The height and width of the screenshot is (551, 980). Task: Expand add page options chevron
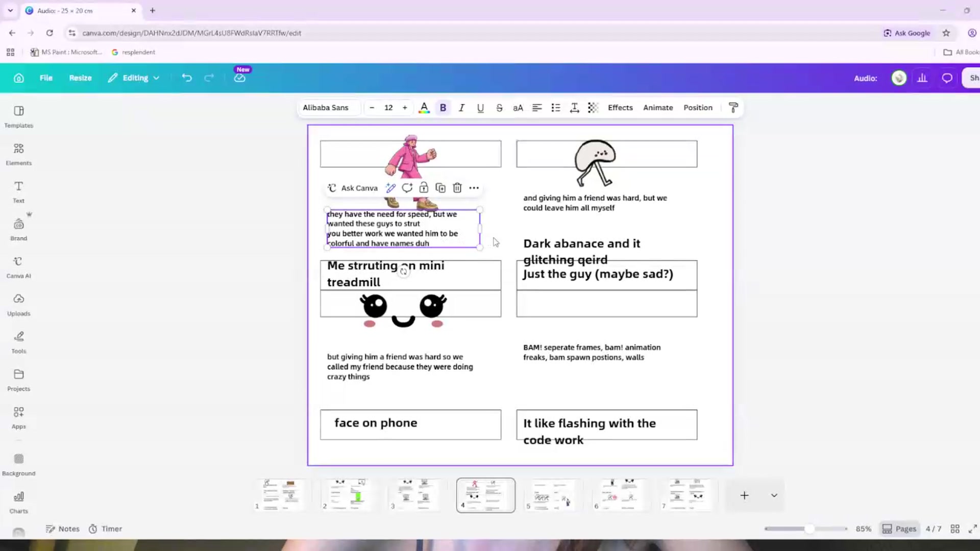(x=774, y=495)
